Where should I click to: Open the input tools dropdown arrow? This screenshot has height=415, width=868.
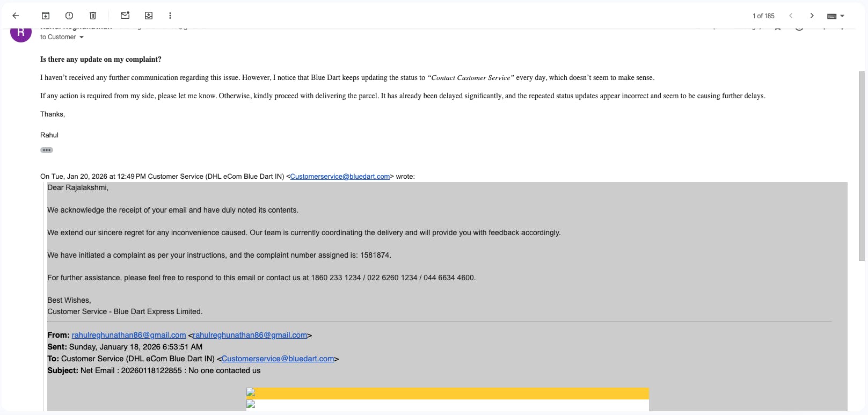tap(842, 16)
